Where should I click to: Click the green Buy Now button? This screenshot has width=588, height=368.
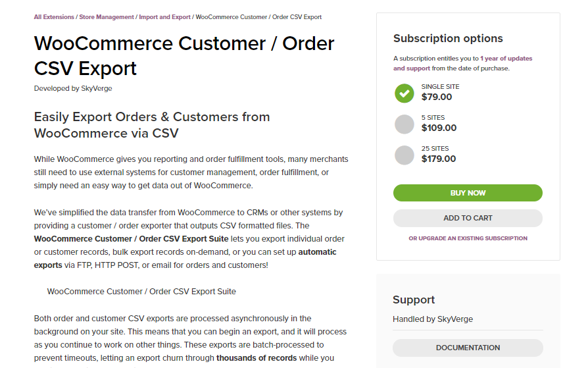click(x=468, y=193)
